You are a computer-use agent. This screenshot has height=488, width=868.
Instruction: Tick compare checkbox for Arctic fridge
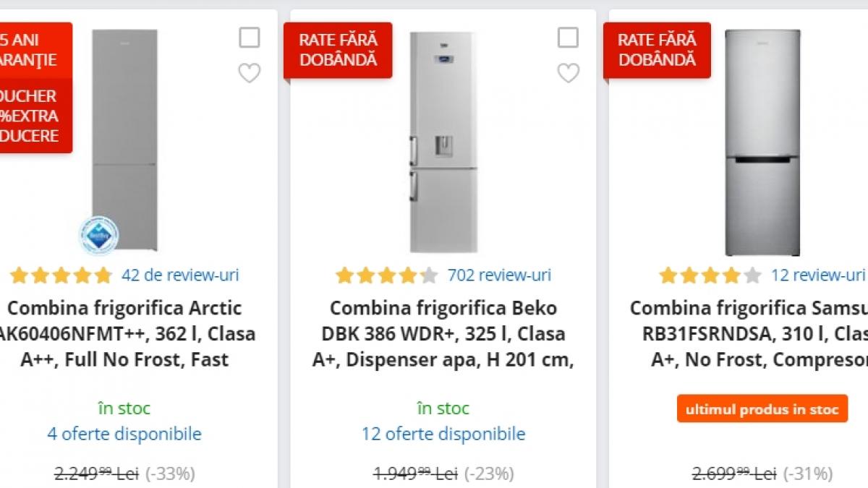click(249, 38)
